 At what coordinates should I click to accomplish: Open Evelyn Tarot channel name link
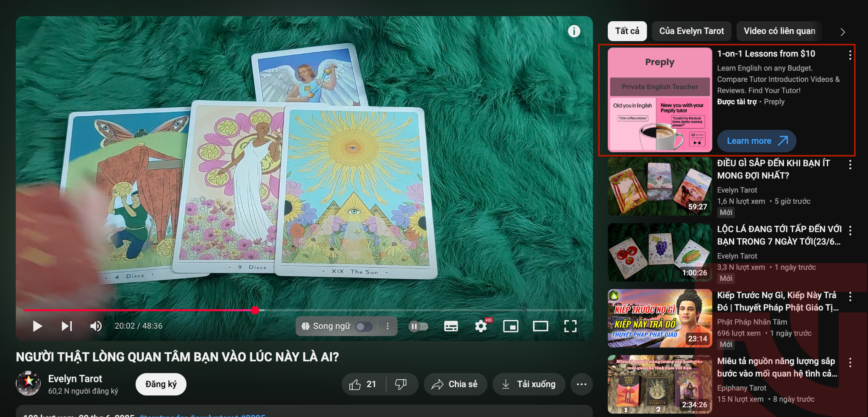click(x=75, y=379)
